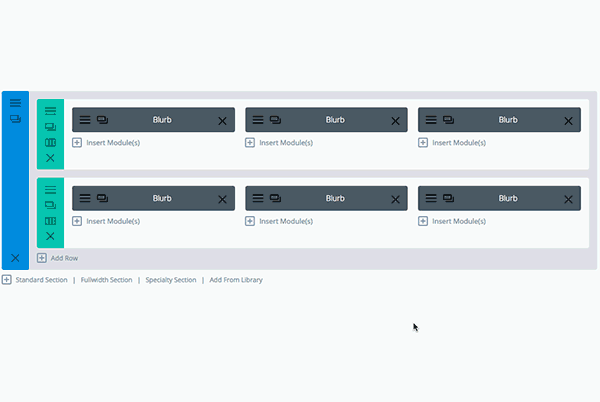Image resolution: width=600 pixels, height=402 pixels.
Task: Delete second row middle Blurb module
Action: [395, 199]
